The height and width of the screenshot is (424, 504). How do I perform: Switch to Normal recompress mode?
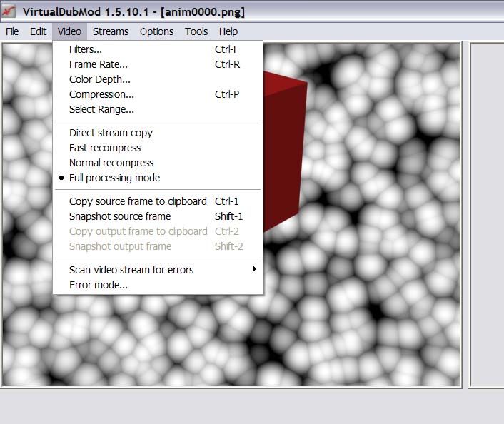click(158, 163)
